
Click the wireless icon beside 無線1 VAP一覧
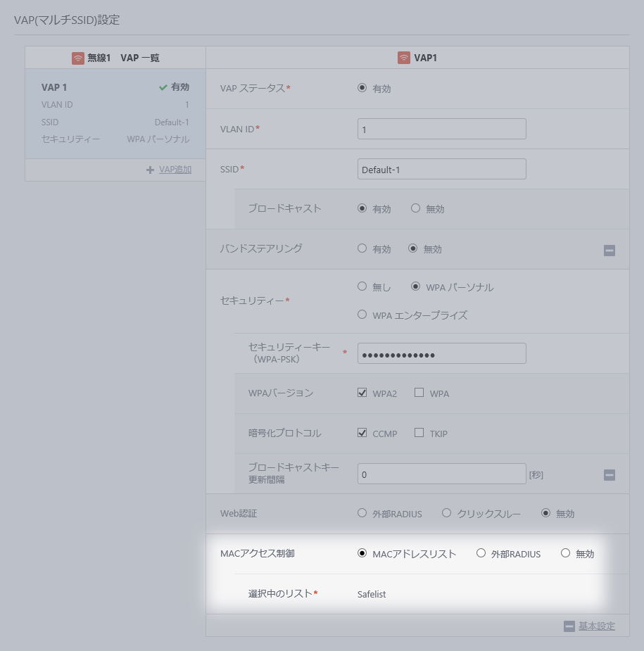[x=77, y=58]
